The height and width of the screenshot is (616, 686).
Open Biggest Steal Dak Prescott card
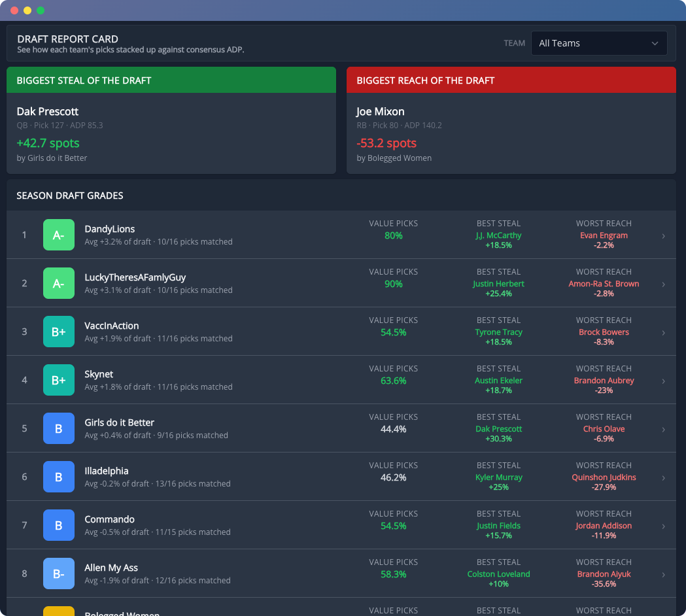point(171,120)
